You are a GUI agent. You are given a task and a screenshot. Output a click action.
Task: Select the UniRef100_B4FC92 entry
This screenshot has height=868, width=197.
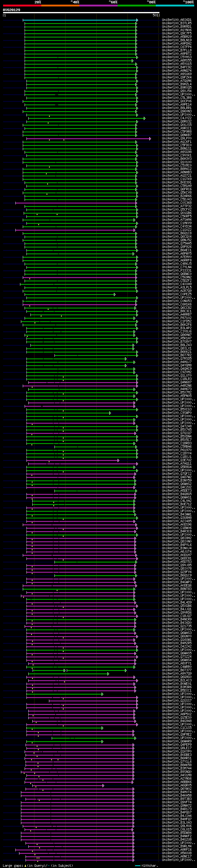pos(176,67)
